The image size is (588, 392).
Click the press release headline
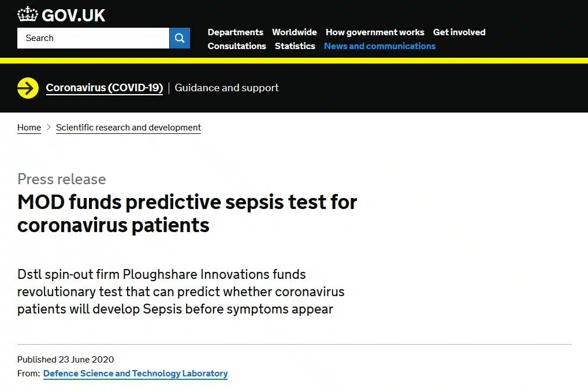pos(187,213)
